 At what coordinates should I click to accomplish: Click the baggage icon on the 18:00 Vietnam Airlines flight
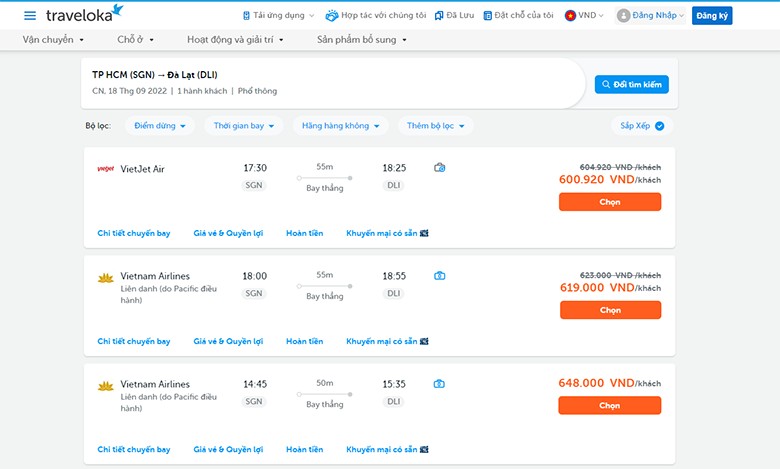point(440,276)
